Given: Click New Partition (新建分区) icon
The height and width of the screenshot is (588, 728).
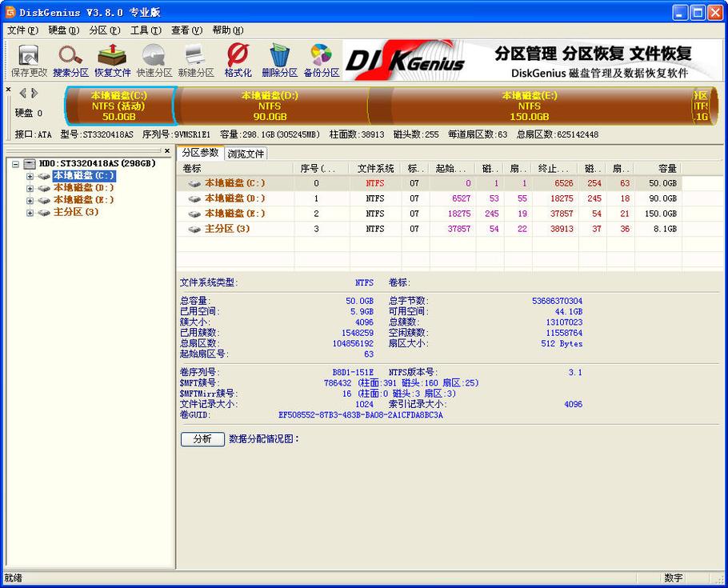Looking at the screenshot, I should [196, 60].
